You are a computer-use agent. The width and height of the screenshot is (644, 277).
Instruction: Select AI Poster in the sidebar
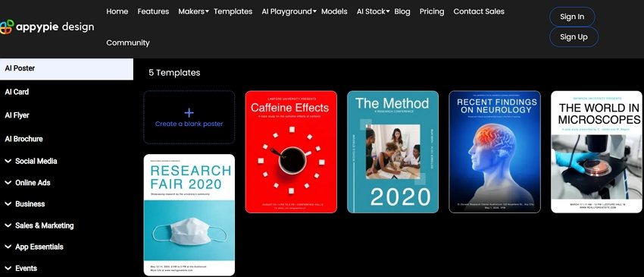click(67, 69)
